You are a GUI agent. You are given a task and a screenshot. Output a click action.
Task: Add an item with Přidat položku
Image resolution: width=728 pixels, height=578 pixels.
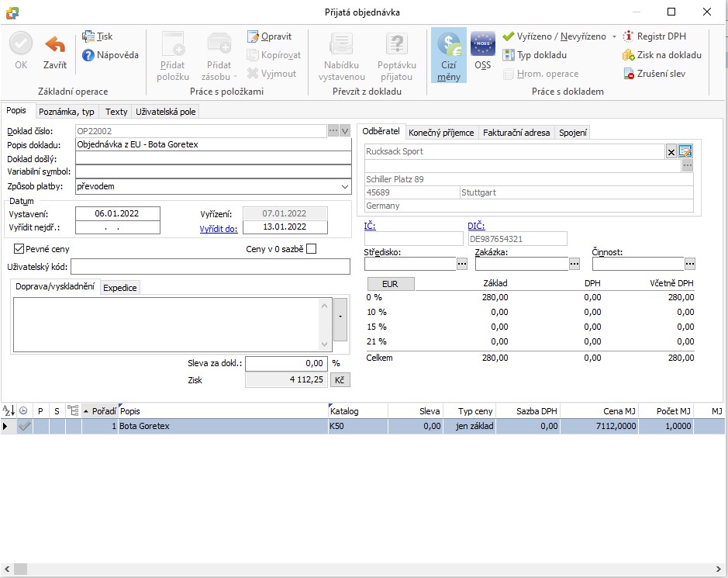(173, 57)
